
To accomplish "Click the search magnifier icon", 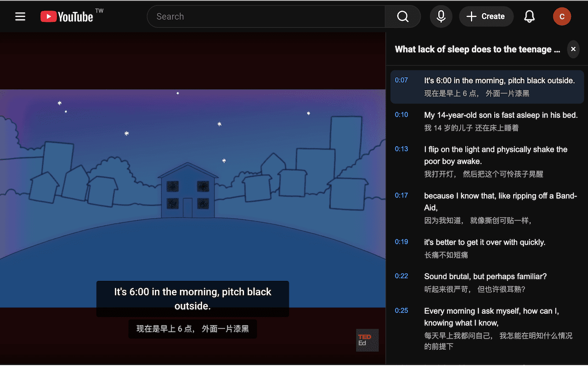I will tap(402, 16).
